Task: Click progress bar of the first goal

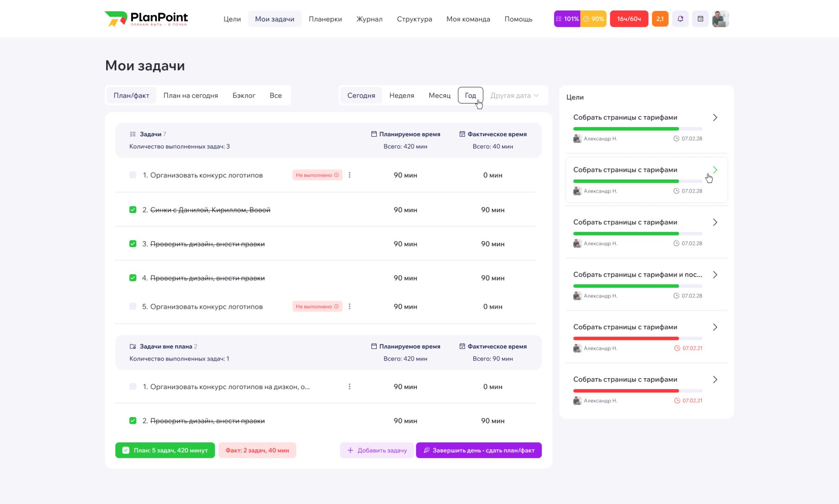Action: click(637, 129)
